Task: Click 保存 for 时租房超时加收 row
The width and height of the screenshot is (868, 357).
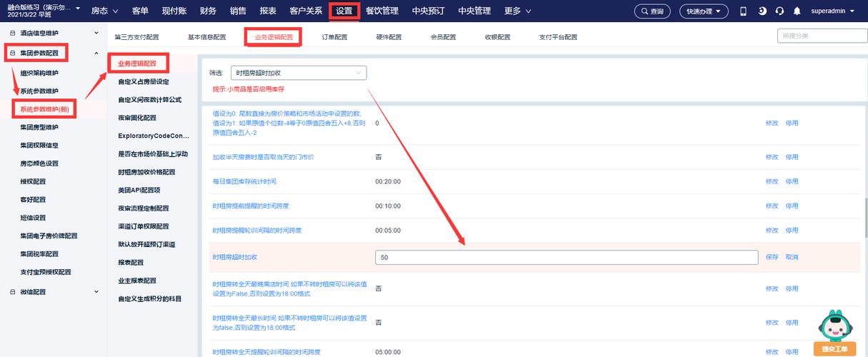Action: [x=772, y=257]
